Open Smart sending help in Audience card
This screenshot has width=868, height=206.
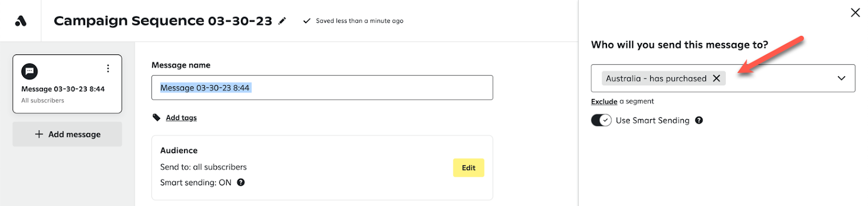pyautogui.click(x=241, y=183)
